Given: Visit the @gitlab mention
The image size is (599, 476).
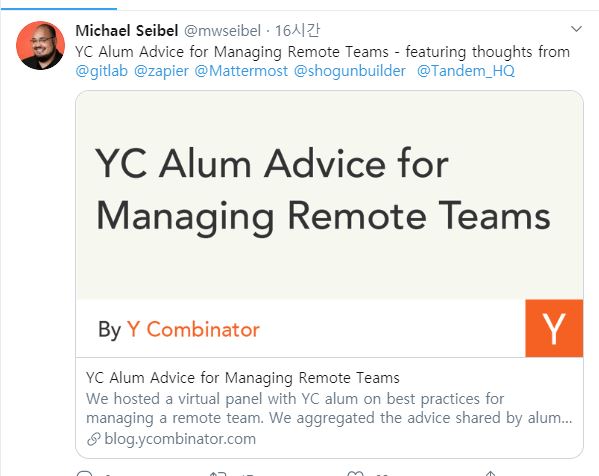Looking at the screenshot, I should [x=102, y=71].
